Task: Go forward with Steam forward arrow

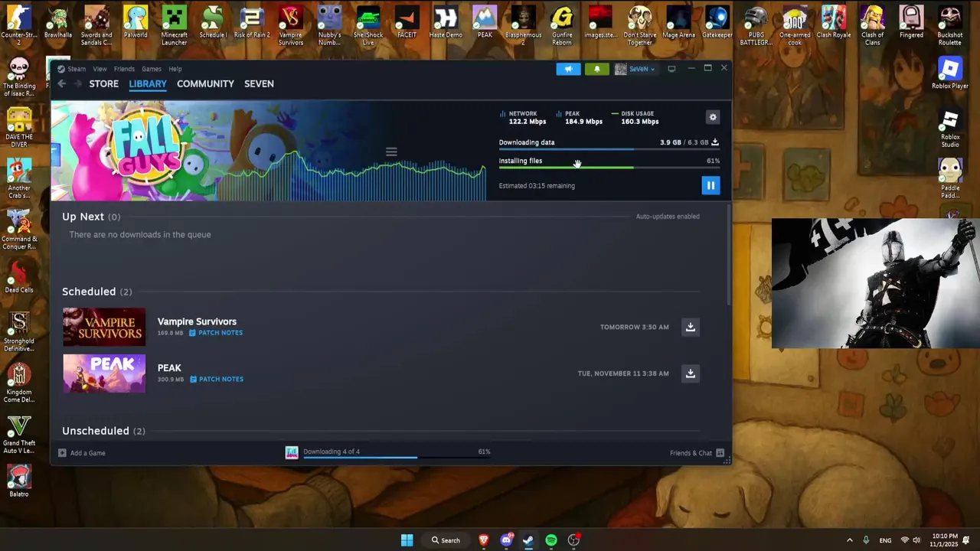Action: point(77,83)
